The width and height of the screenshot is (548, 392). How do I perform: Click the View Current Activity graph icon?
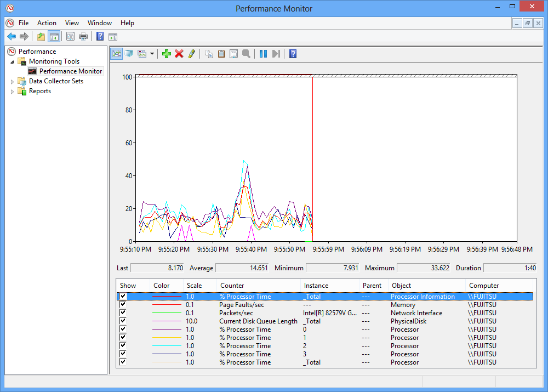click(x=116, y=54)
